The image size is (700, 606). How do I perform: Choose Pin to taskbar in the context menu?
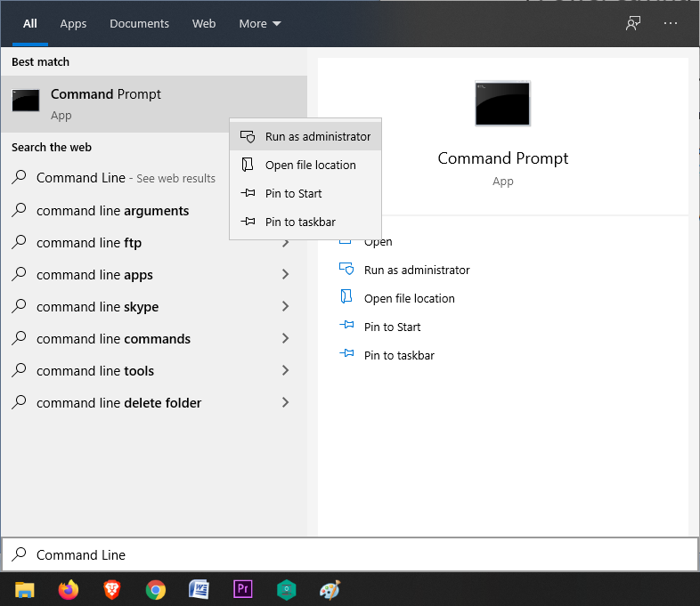(x=305, y=222)
